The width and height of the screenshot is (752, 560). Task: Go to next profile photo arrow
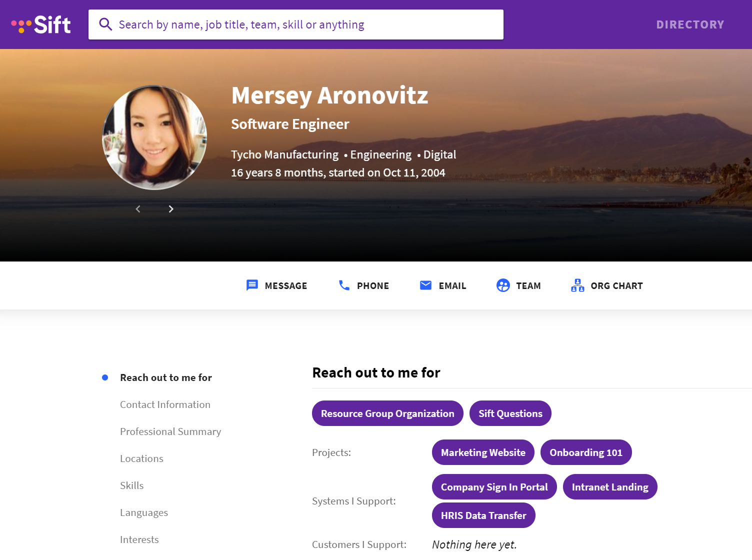coord(171,209)
